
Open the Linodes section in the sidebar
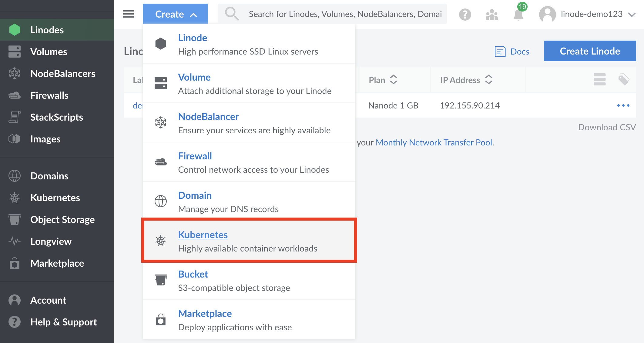(x=47, y=30)
